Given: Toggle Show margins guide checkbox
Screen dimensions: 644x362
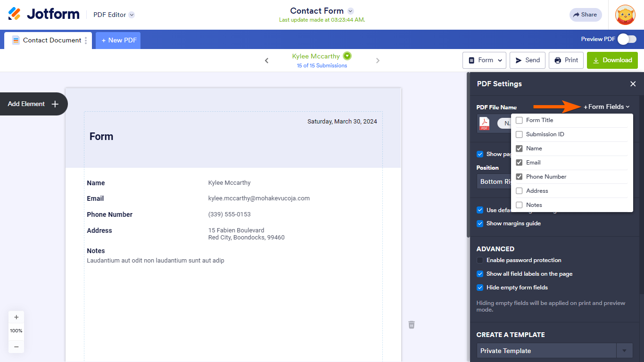Looking at the screenshot, I should click(x=480, y=223).
